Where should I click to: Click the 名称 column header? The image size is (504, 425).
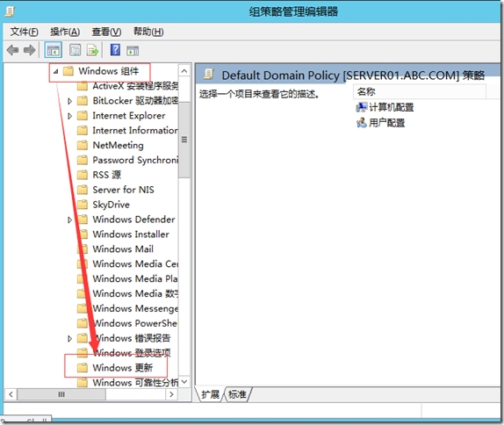tap(420, 92)
